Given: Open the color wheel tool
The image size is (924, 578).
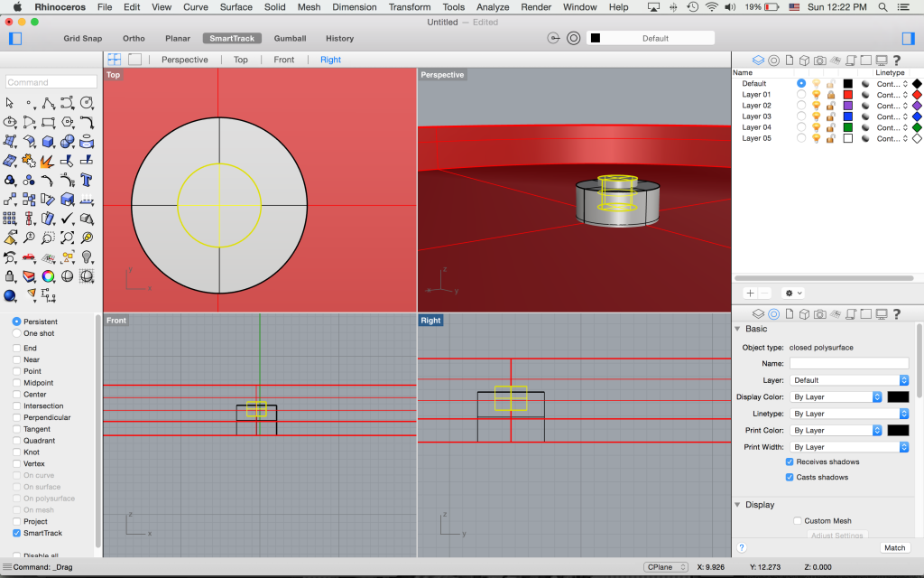Looking at the screenshot, I should pyautogui.click(x=49, y=276).
